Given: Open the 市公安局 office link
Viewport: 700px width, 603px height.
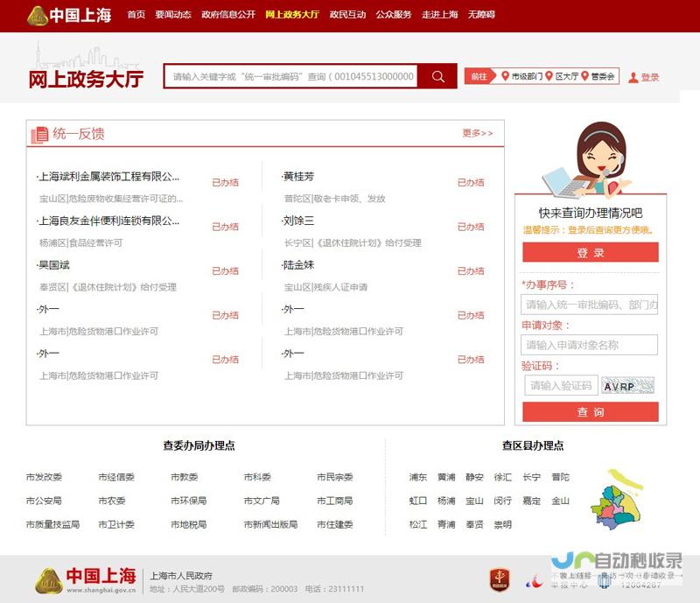Looking at the screenshot, I should tap(44, 501).
